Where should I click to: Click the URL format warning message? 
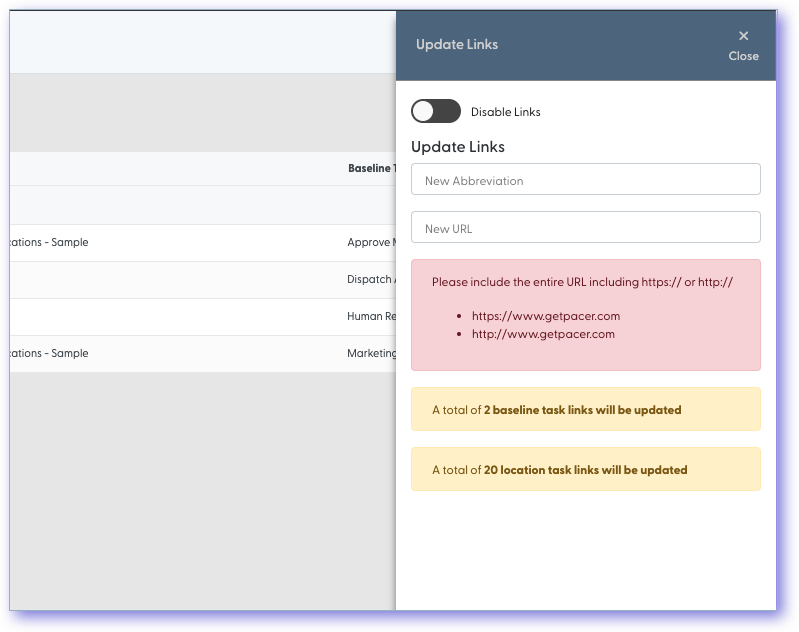pyautogui.click(x=585, y=315)
